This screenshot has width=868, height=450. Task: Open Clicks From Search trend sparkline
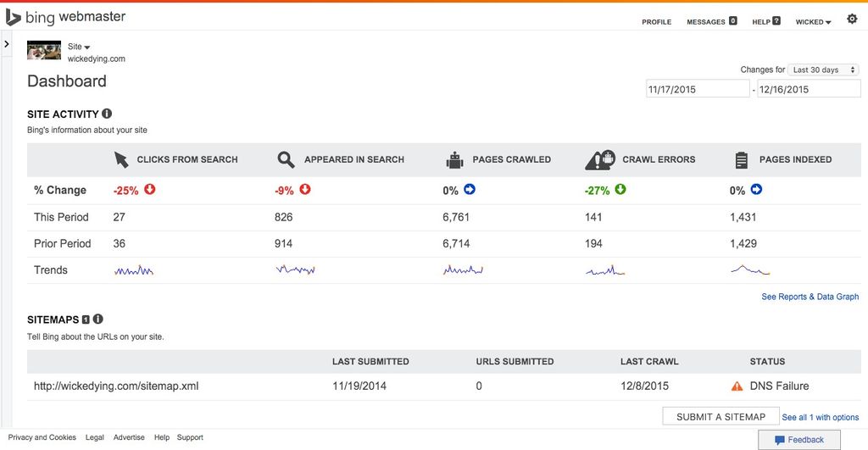pyautogui.click(x=134, y=270)
